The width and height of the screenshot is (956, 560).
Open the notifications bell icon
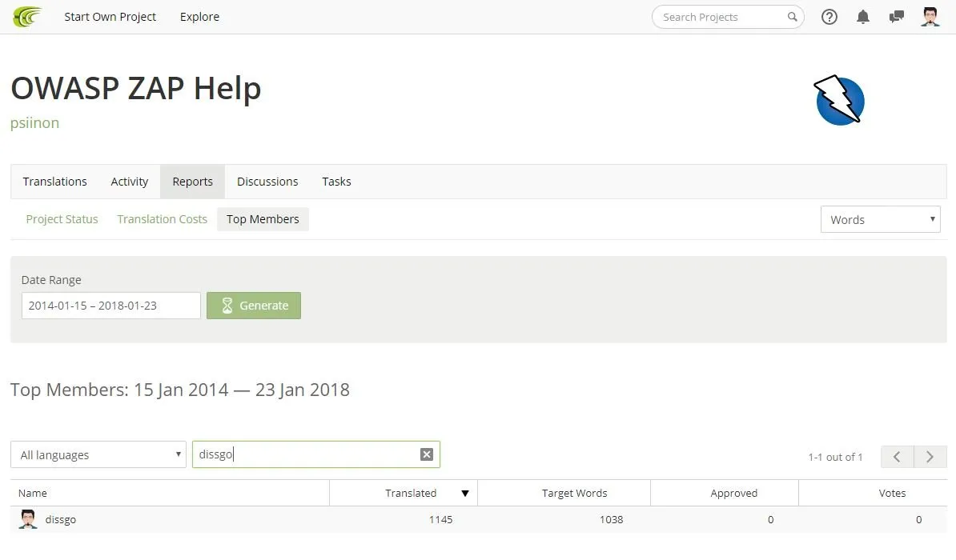862,17
